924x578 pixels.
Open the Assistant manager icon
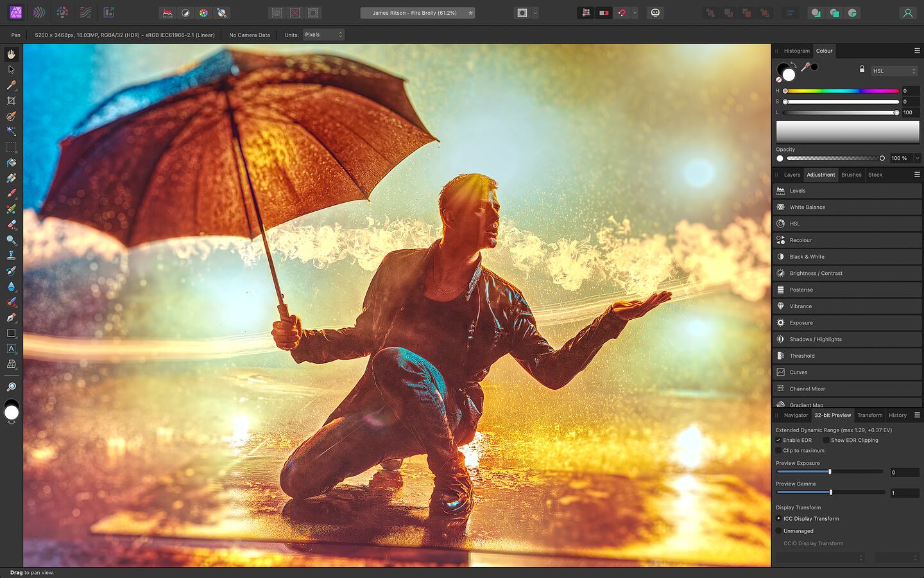[655, 13]
